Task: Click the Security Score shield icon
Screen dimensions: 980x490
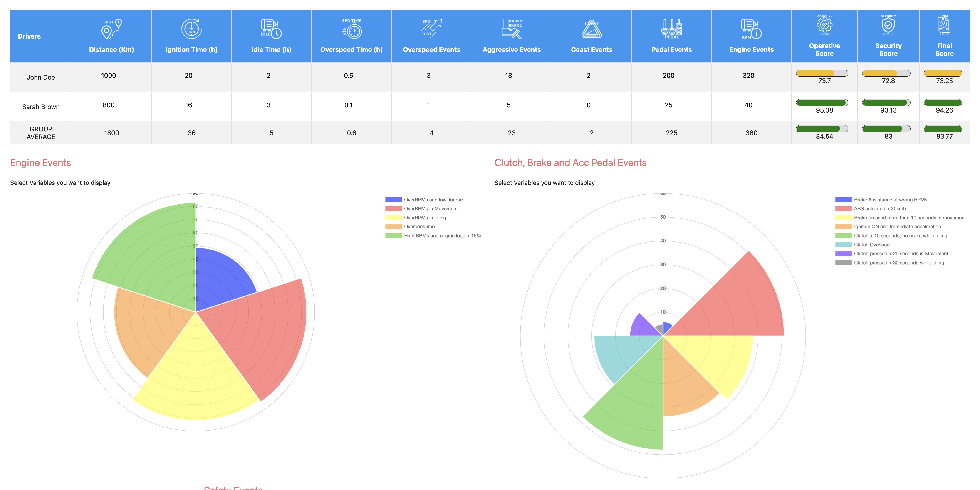Action: coord(888,25)
